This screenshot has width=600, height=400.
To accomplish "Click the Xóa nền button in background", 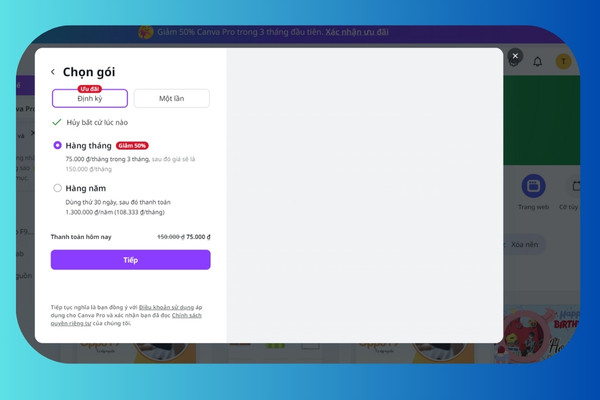I will 524,244.
